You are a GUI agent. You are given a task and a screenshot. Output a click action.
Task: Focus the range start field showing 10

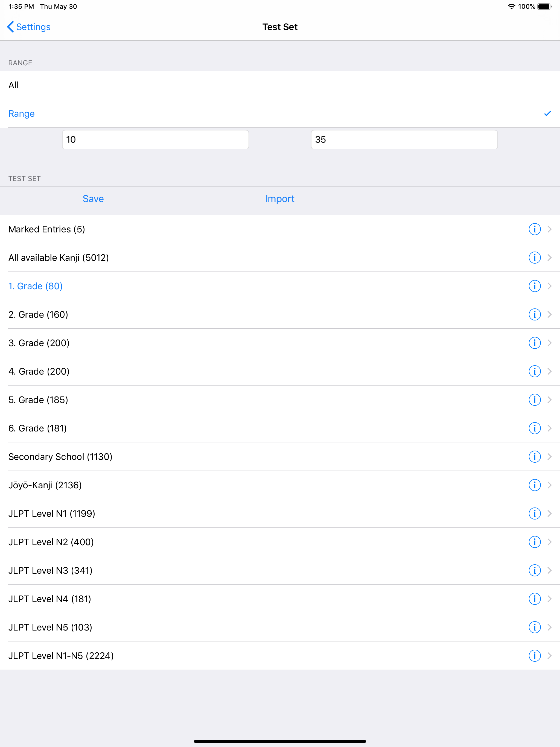coord(155,139)
